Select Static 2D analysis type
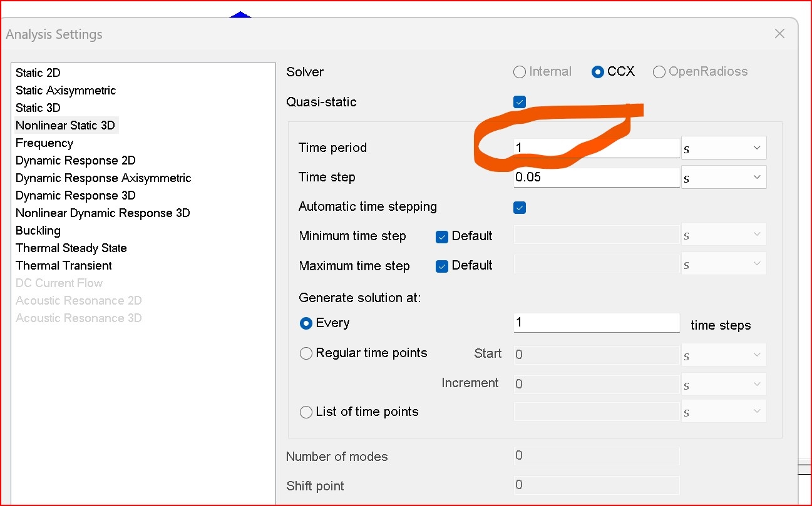The image size is (812, 506). pyautogui.click(x=38, y=73)
